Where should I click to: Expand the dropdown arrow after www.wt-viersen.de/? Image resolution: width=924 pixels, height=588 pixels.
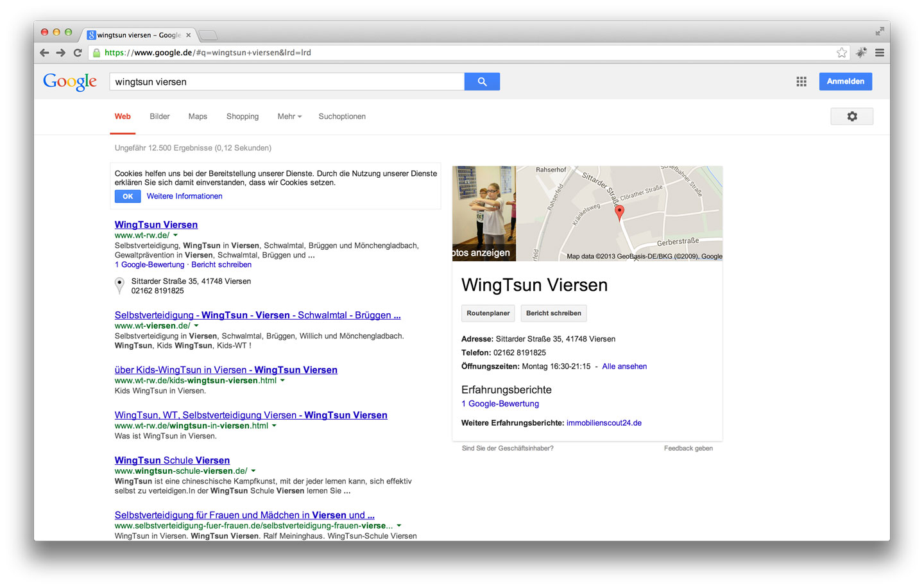pos(196,326)
